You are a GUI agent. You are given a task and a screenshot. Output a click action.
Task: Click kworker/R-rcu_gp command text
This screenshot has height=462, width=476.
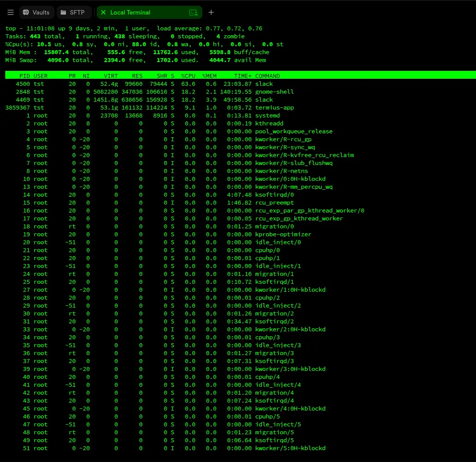[x=283, y=139]
